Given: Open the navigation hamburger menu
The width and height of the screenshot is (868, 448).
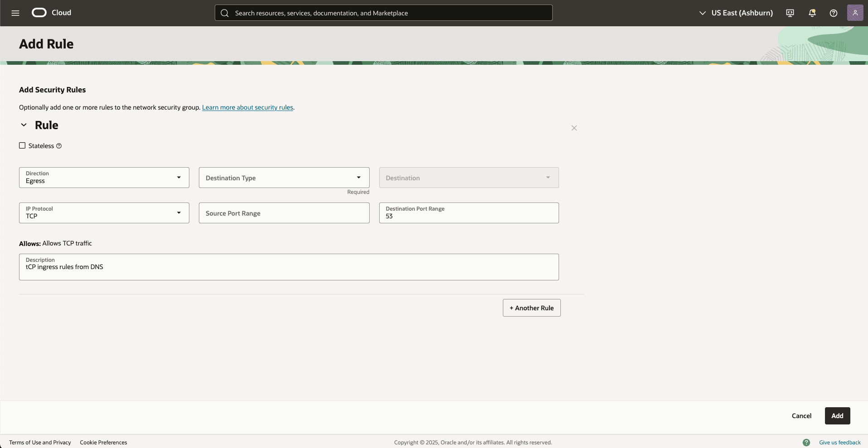Looking at the screenshot, I should tap(15, 13).
